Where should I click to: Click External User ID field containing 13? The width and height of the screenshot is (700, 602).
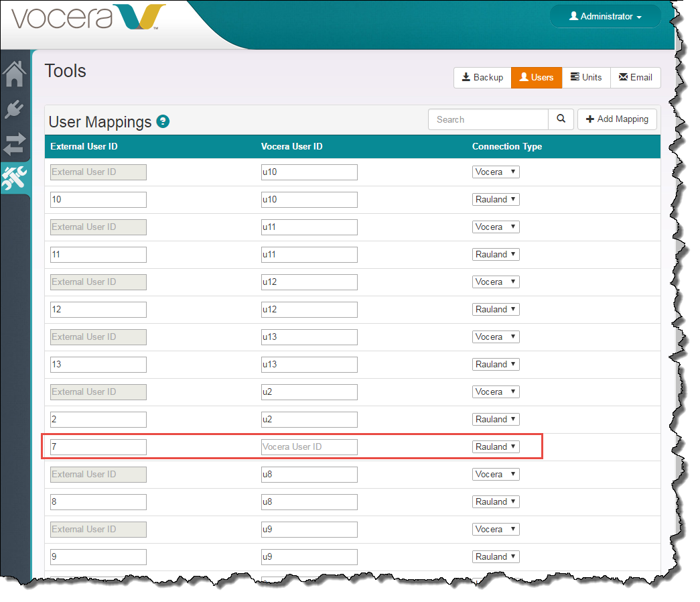pyautogui.click(x=98, y=364)
